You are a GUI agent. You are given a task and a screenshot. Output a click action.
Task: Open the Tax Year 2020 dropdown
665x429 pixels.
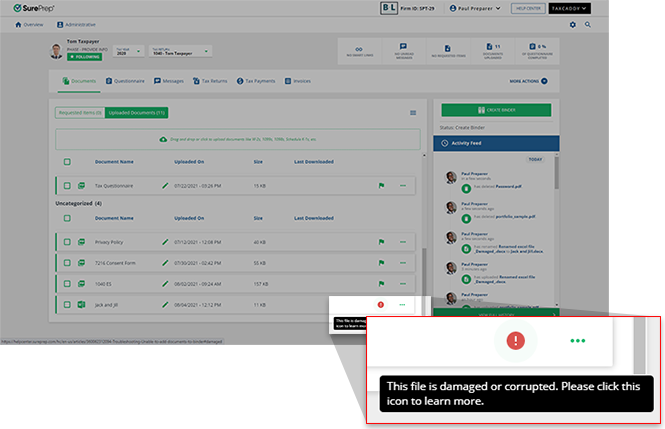(129, 51)
